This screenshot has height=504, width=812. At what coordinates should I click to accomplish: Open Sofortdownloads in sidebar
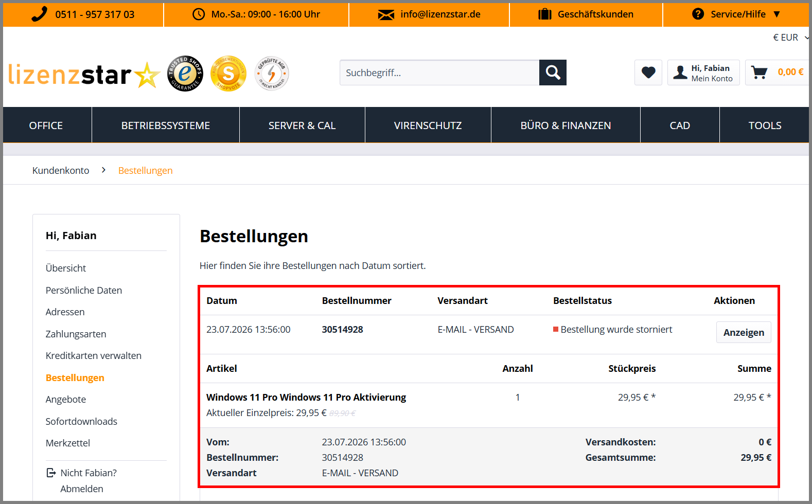[81, 421]
